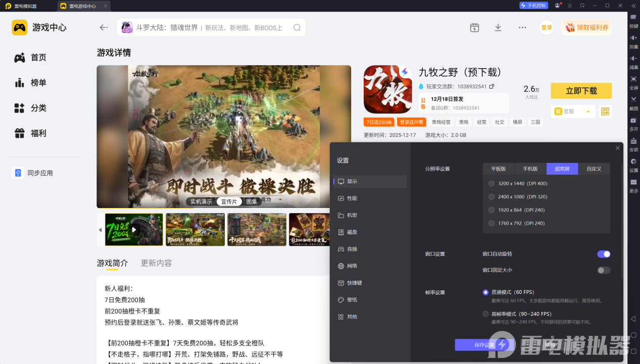
Task: Switch to 自定义 resolution tab
Action: 594,169
